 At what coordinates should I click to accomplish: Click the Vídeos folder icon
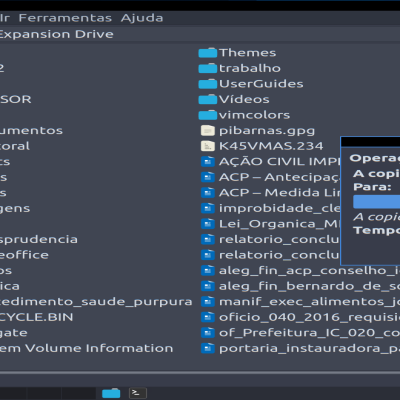pos(208,99)
